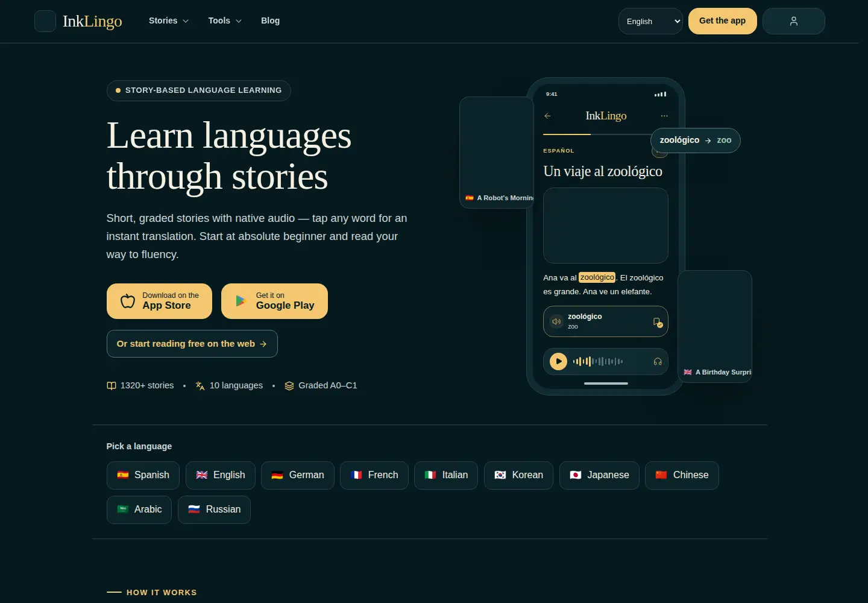868x603 pixels.
Task: Select the French language chip
Action: 374,475
